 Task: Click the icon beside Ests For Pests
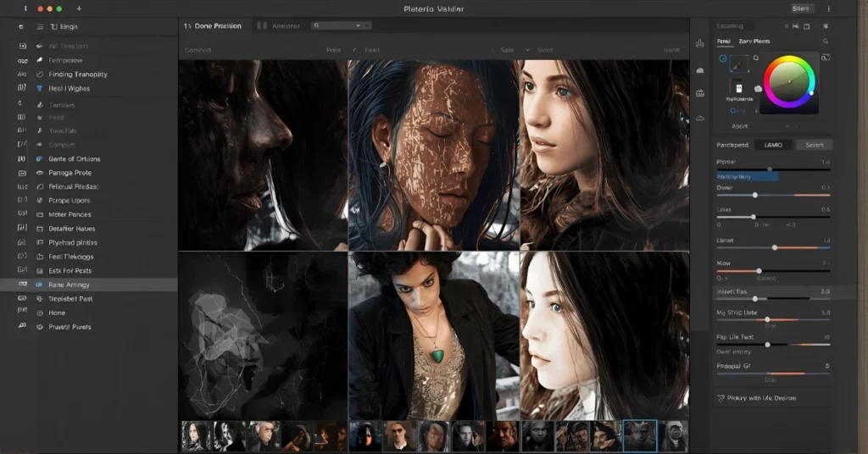pyautogui.click(x=40, y=271)
